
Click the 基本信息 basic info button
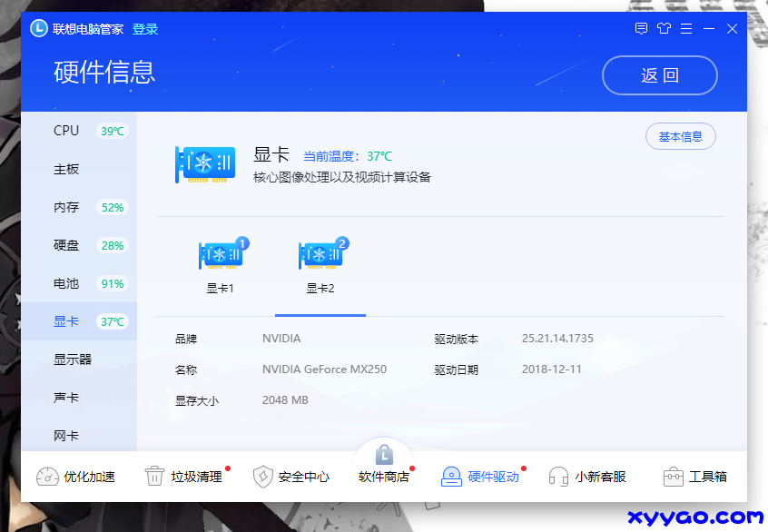tap(681, 137)
